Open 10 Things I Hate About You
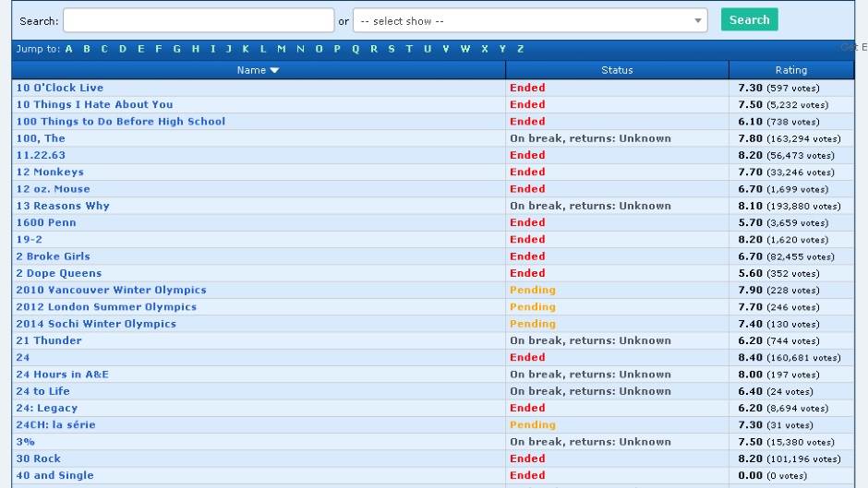 pos(94,104)
